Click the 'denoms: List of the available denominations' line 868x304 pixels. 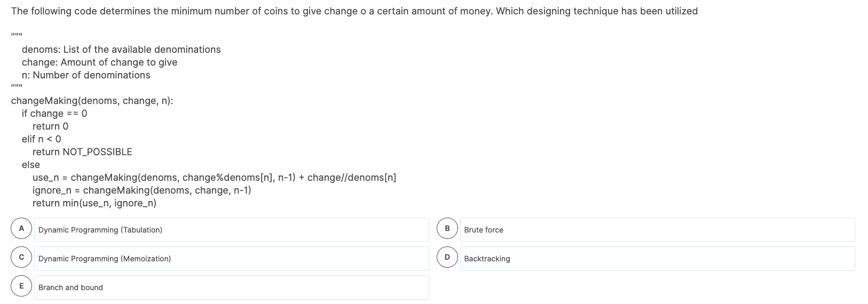(x=121, y=50)
